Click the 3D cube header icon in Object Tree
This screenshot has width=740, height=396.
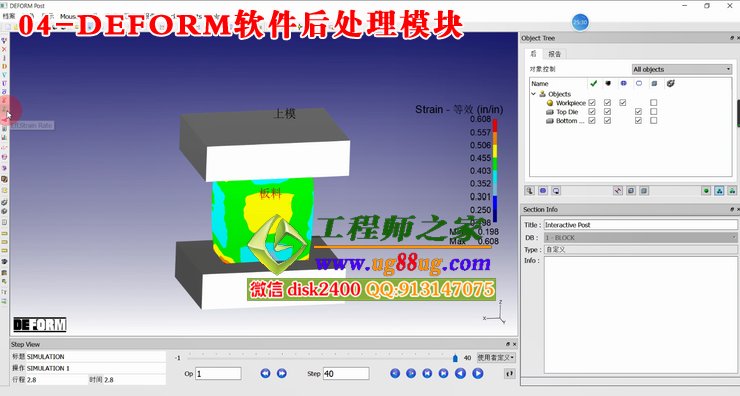click(654, 84)
